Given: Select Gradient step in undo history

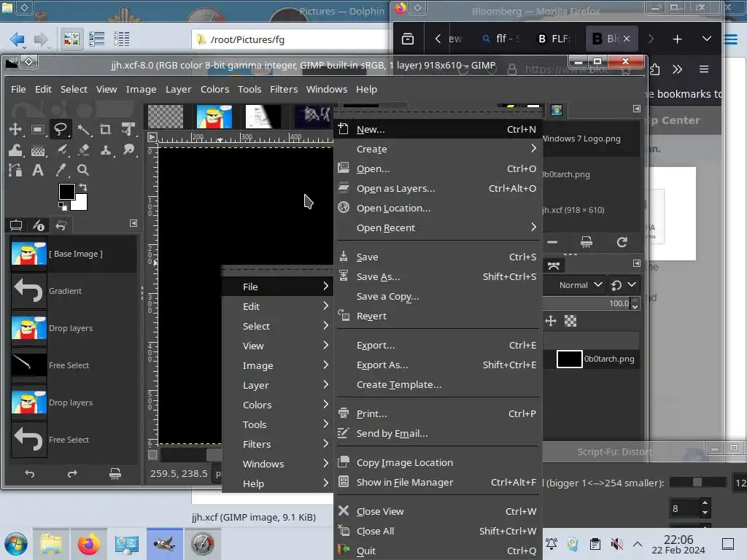Looking at the screenshot, I should click(74, 291).
